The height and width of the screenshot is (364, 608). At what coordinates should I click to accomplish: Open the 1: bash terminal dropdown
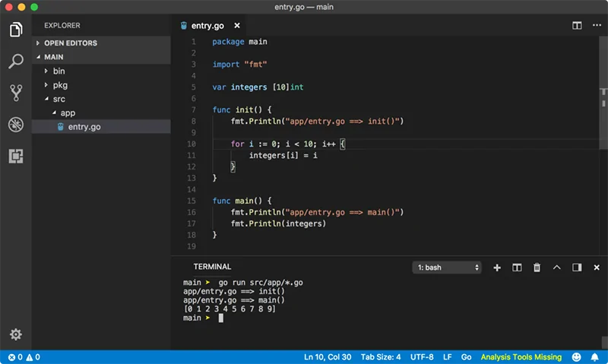pyautogui.click(x=447, y=267)
